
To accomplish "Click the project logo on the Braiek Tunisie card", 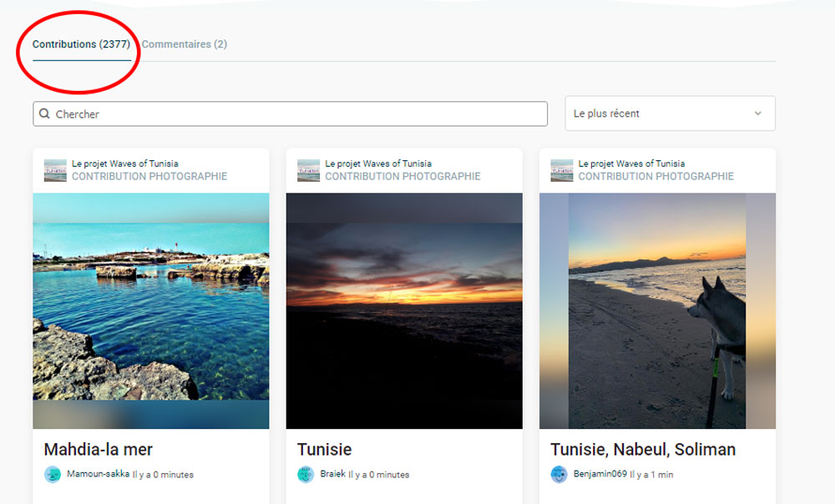I will tap(308, 170).
